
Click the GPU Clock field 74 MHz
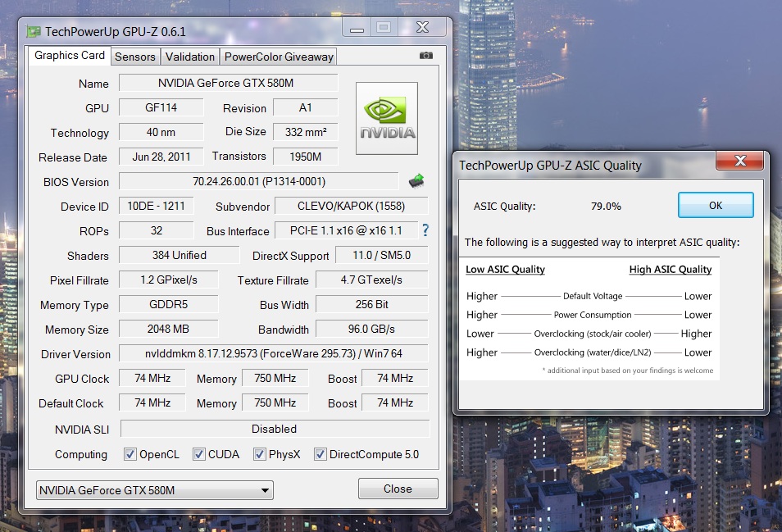152,378
